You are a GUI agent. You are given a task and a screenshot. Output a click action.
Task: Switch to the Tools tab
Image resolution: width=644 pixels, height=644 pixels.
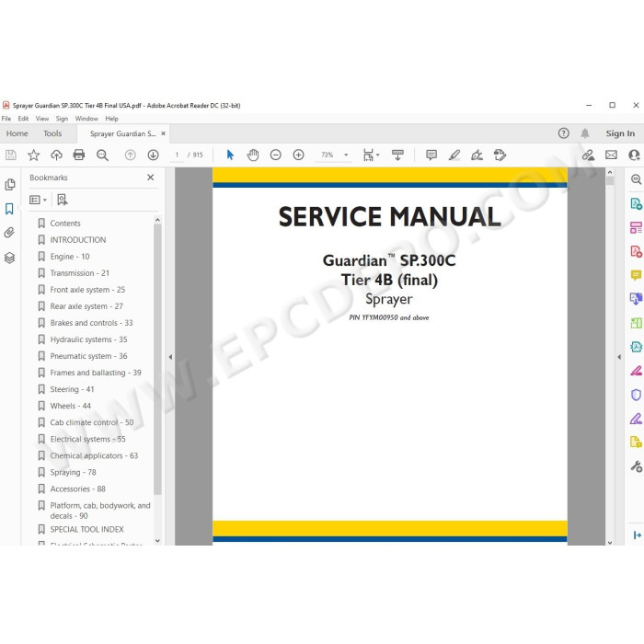52,134
